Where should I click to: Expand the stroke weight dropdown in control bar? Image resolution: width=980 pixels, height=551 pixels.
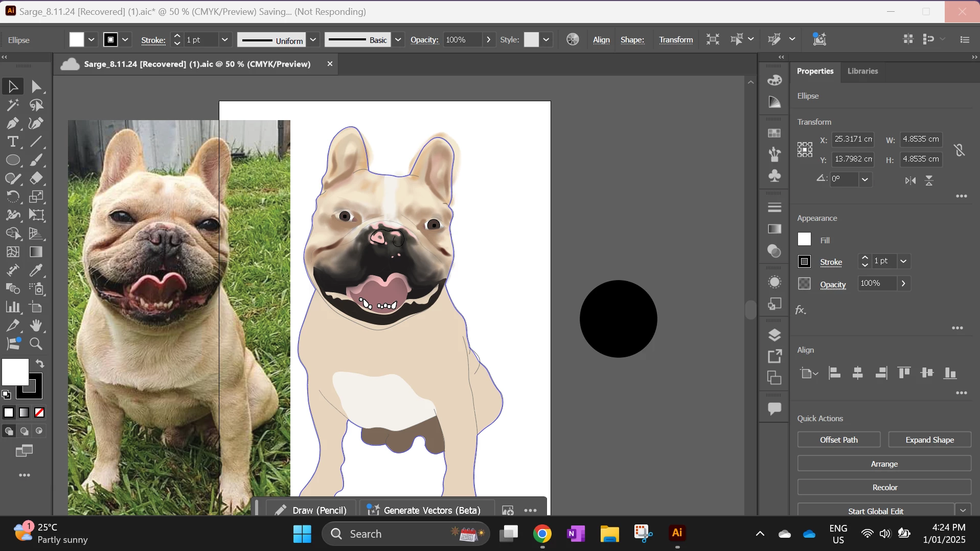pos(224,40)
